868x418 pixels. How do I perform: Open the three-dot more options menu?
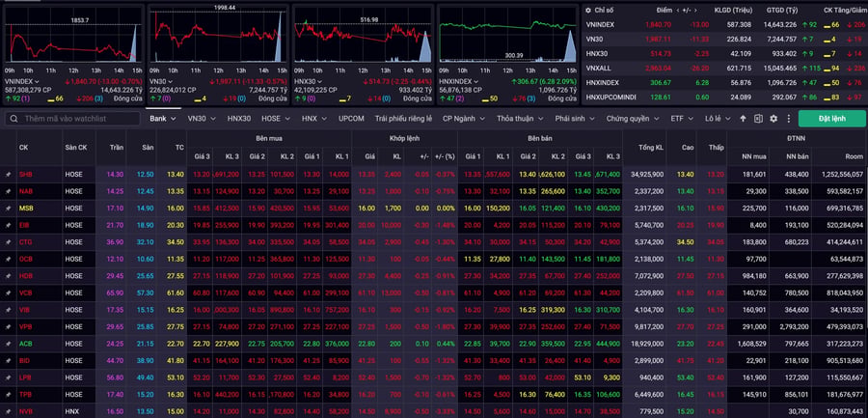tap(788, 119)
